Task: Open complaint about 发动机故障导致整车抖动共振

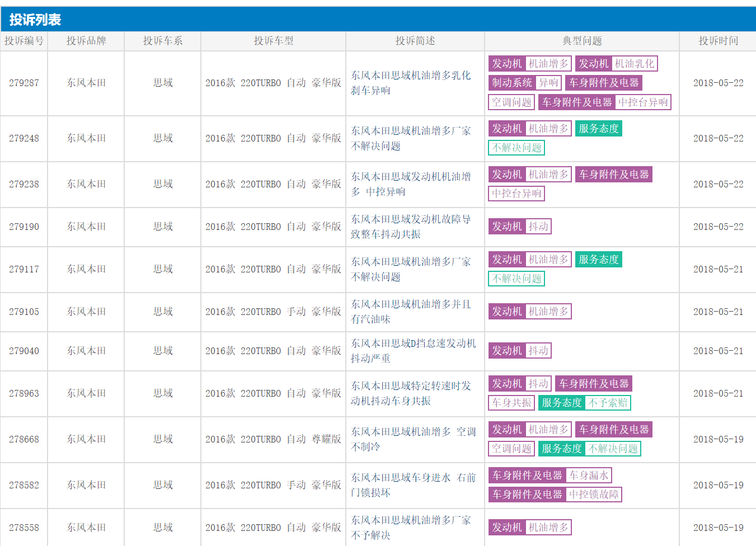Action: coord(411,227)
